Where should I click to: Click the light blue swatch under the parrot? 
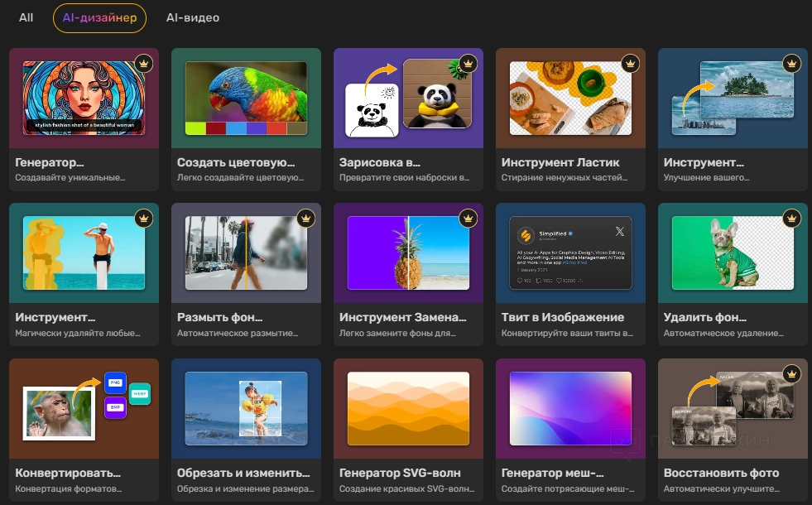(x=236, y=128)
